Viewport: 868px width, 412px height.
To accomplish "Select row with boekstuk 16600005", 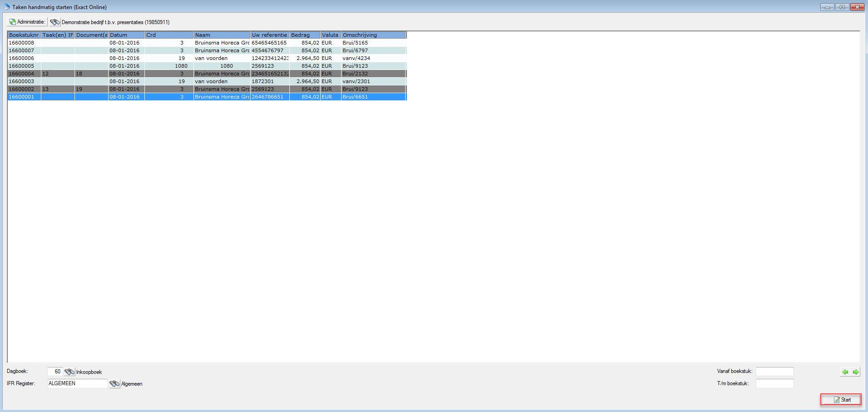I will tap(207, 66).
